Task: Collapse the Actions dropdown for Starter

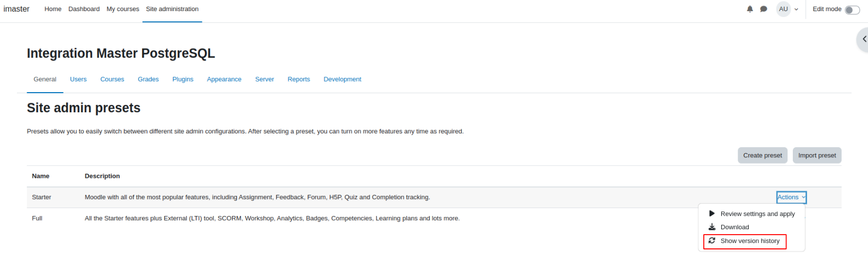Action: pyautogui.click(x=791, y=197)
